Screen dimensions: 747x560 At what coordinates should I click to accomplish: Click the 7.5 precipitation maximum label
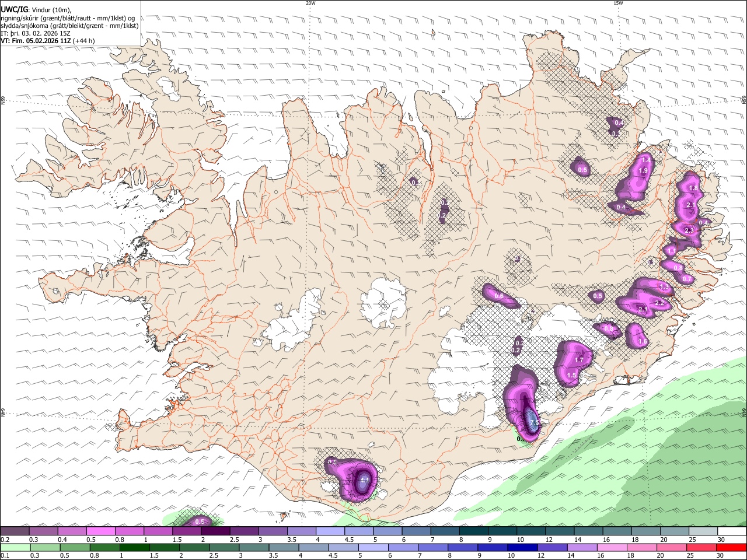click(x=535, y=423)
